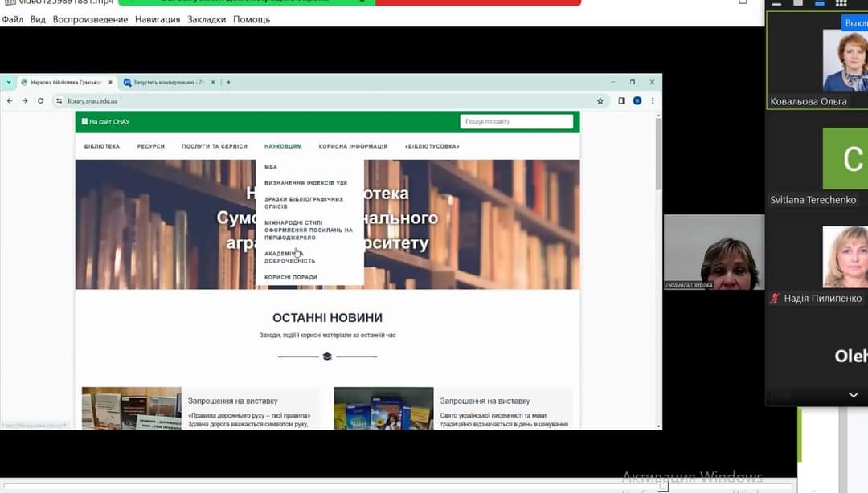This screenshot has width=868, height=493.
Task: Open Запрошення на виставку about Правила дорожнього руху
Action: [x=232, y=401]
